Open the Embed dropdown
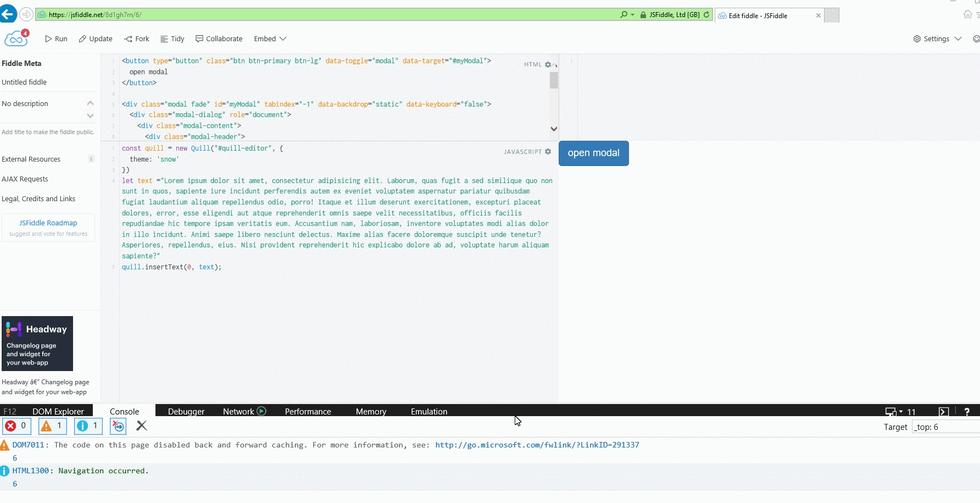 tap(269, 38)
